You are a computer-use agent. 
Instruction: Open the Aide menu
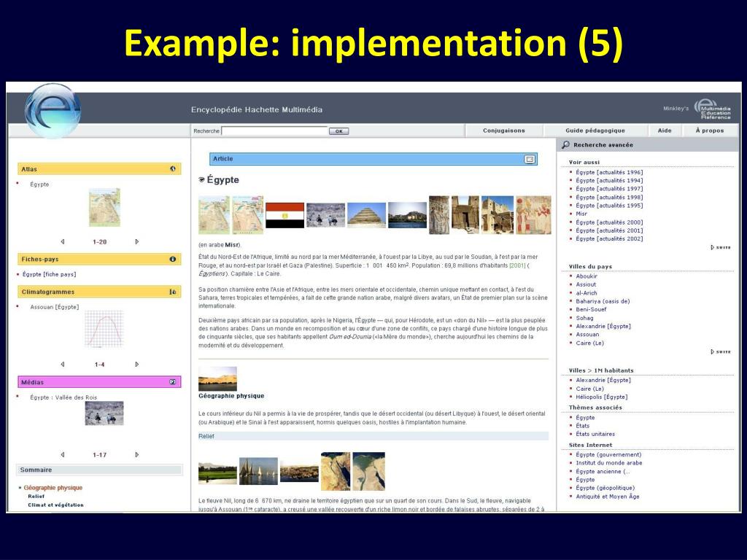(x=665, y=131)
